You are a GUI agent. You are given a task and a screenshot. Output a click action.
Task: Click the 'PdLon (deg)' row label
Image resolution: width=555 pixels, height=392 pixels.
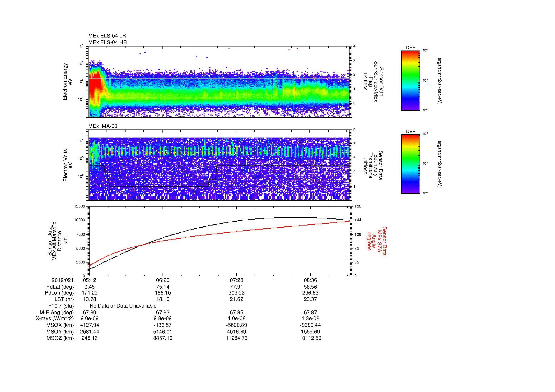59,293
